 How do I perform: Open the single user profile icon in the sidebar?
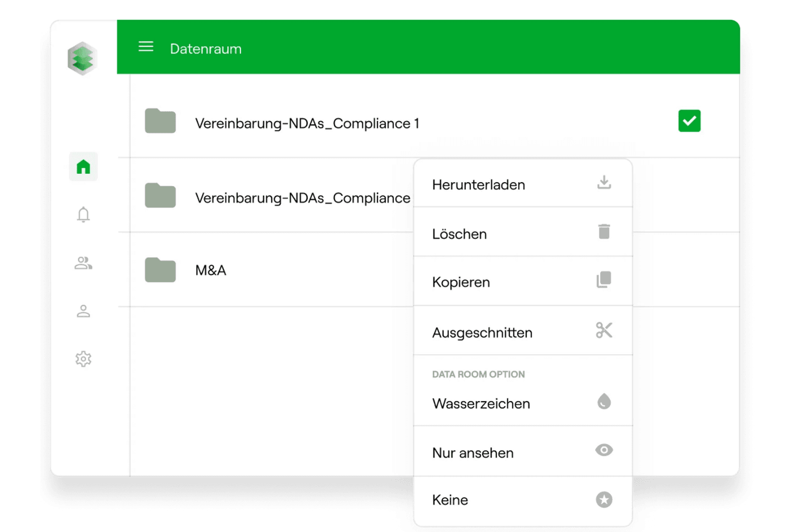tap(83, 311)
